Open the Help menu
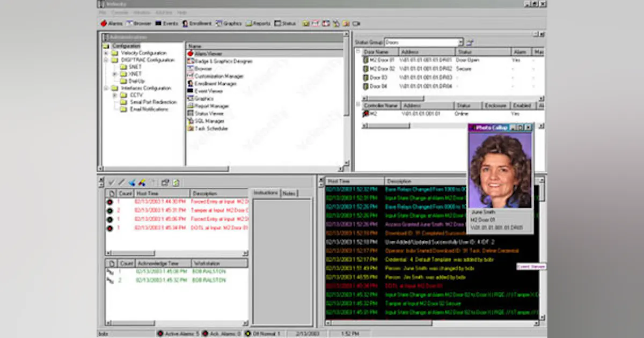This screenshot has height=338, width=644. [182, 12]
